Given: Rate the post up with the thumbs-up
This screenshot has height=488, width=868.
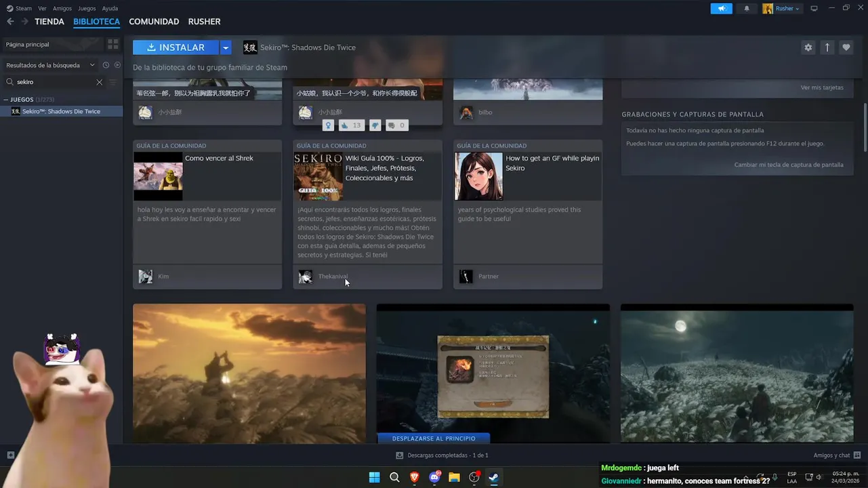Looking at the screenshot, I should [350, 125].
